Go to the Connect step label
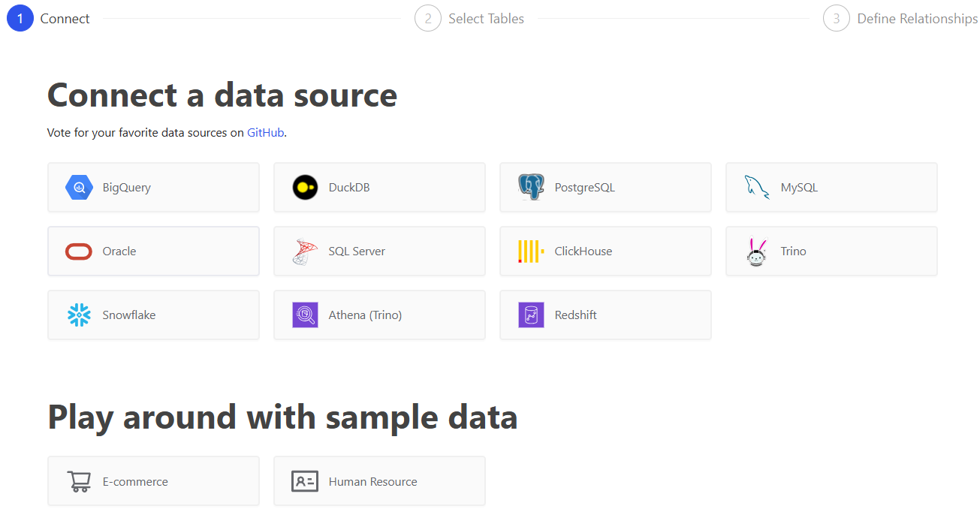 point(65,19)
